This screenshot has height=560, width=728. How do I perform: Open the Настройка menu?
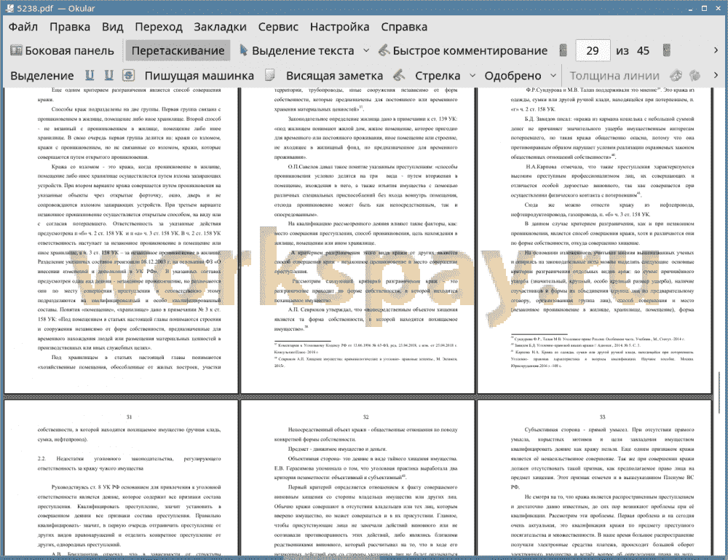point(339,27)
